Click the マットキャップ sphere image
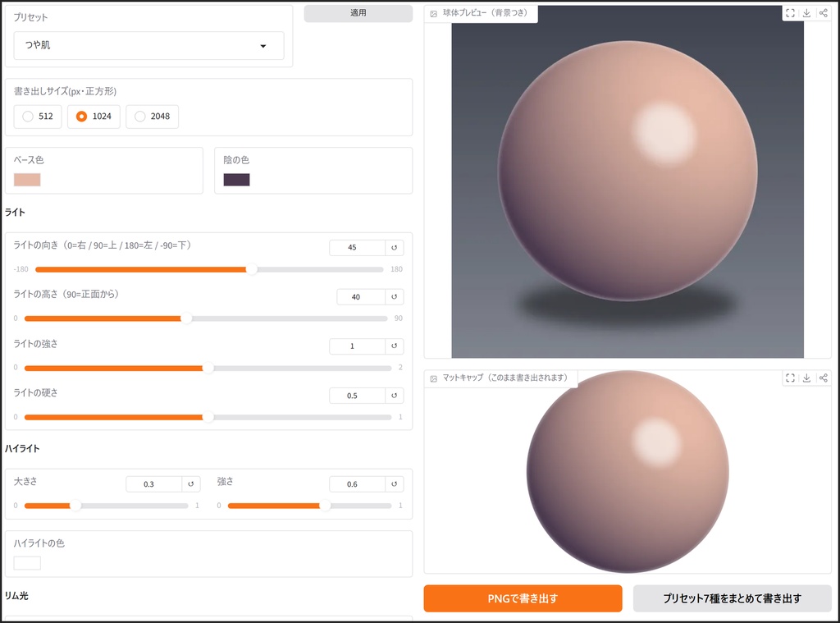The height and width of the screenshot is (623, 840). pos(628,472)
